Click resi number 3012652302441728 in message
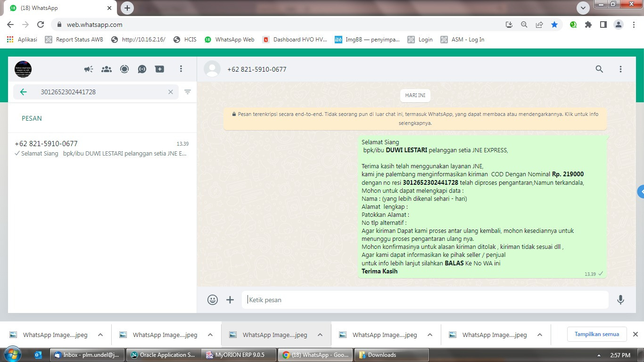644x362 pixels. 430,182
